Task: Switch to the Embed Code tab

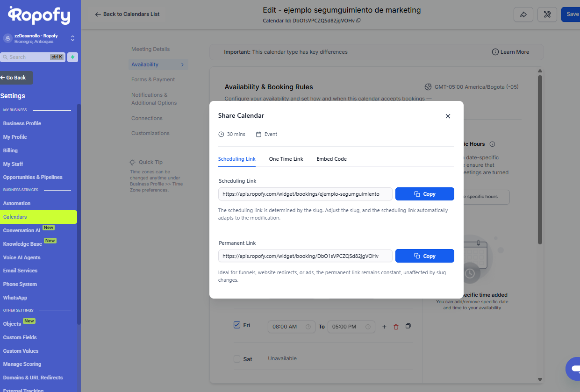Action: click(331, 159)
